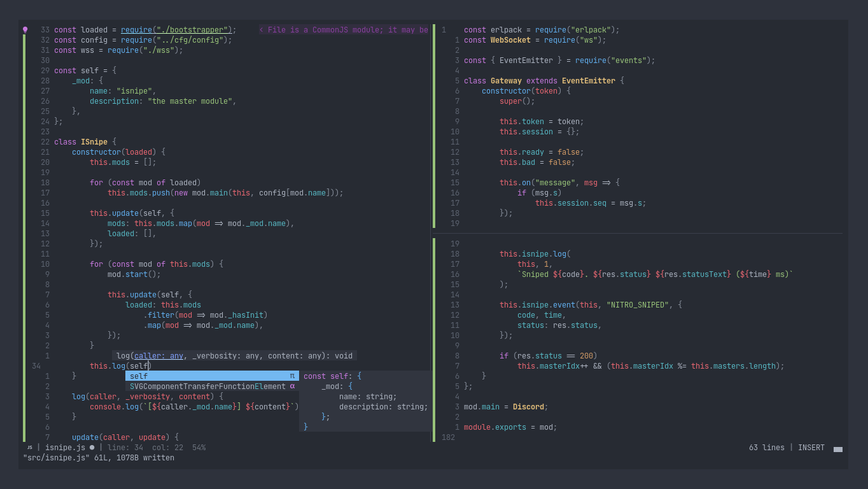Click the 'module.exports = mod;' line

tap(510, 427)
